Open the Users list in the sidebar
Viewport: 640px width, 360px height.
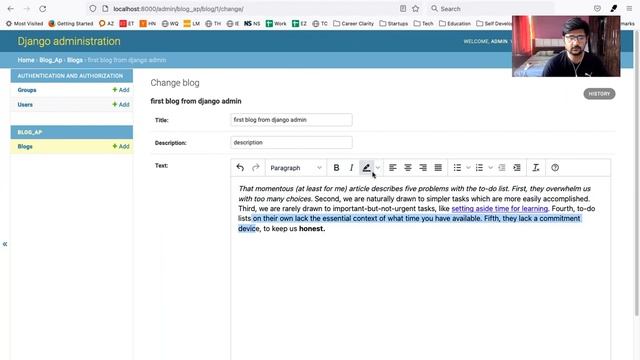(x=25, y=104)
